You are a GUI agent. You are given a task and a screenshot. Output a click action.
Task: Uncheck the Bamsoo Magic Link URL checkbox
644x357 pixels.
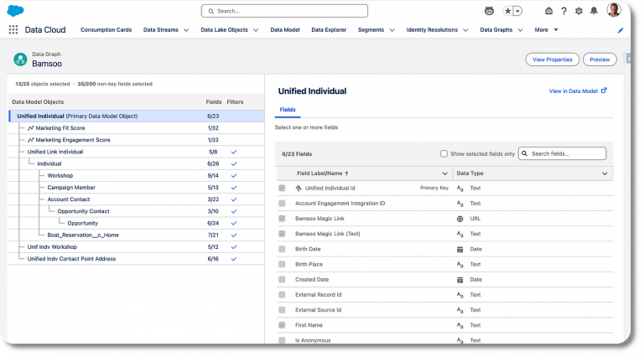282,218
